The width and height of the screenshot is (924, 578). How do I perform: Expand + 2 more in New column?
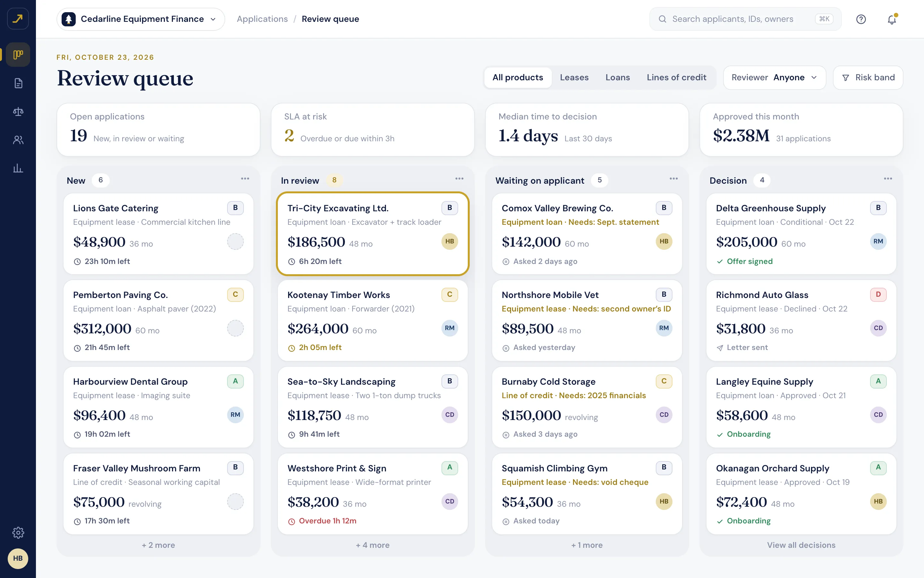pyautogui.click(x=158, y=545)
